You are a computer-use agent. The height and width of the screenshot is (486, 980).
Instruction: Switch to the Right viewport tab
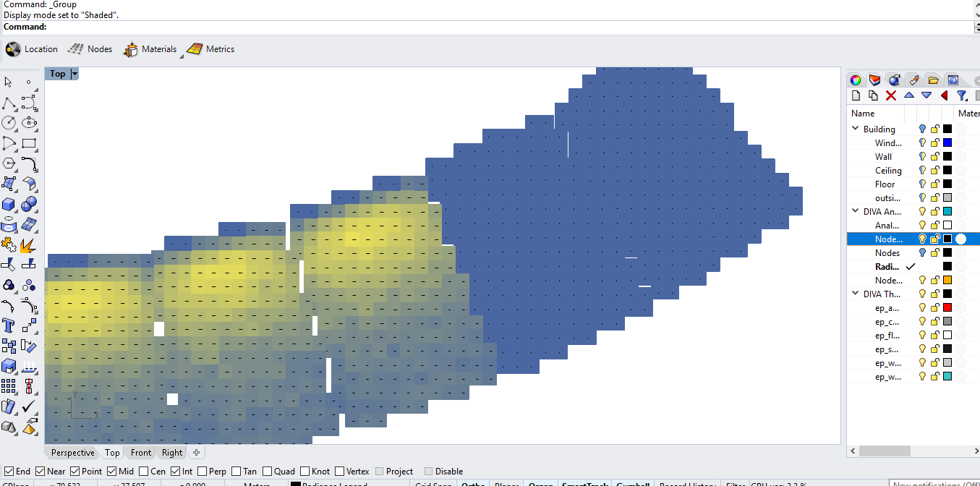(x=172, y=453)
